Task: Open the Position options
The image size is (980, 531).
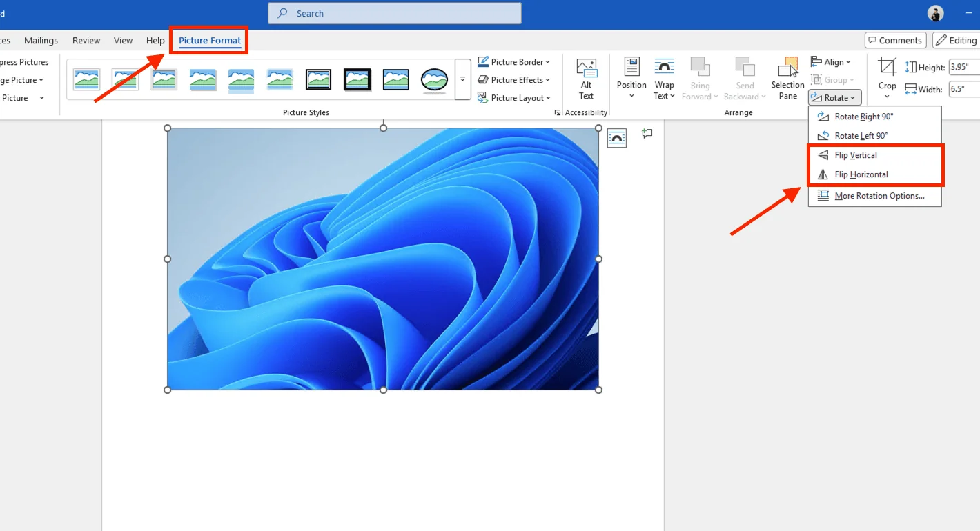Action: pos(631,78)
